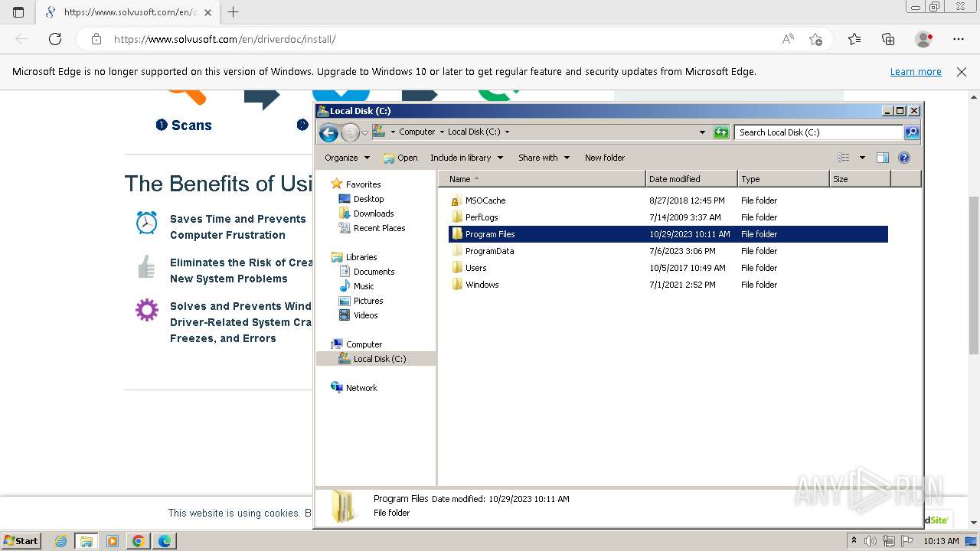Click the search magnifier icon in Explorer

pos(911,132)
